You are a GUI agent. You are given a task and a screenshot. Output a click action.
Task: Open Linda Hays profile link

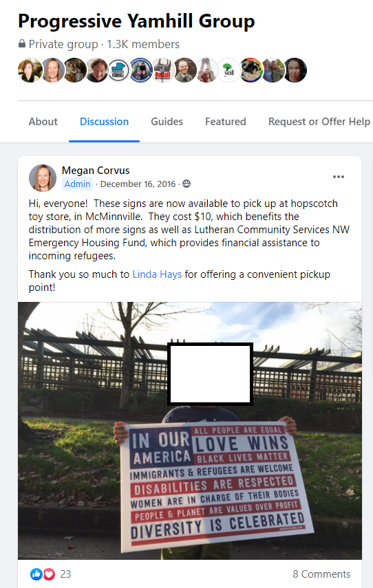pyautogui.click(x=157, y=274)
